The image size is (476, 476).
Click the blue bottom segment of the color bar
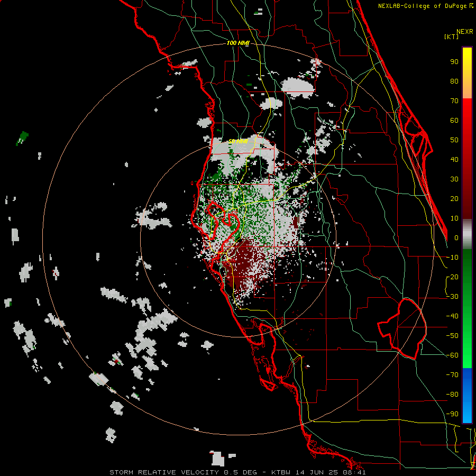click(467, 396)
